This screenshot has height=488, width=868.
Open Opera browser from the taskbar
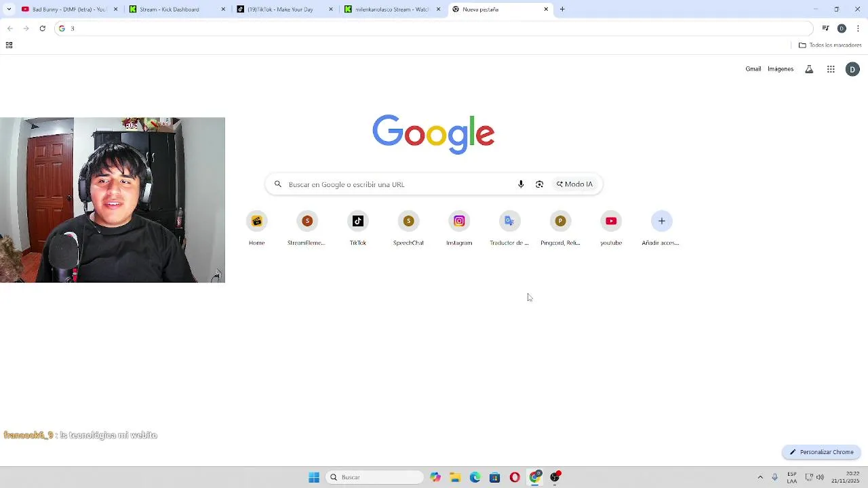515,477
